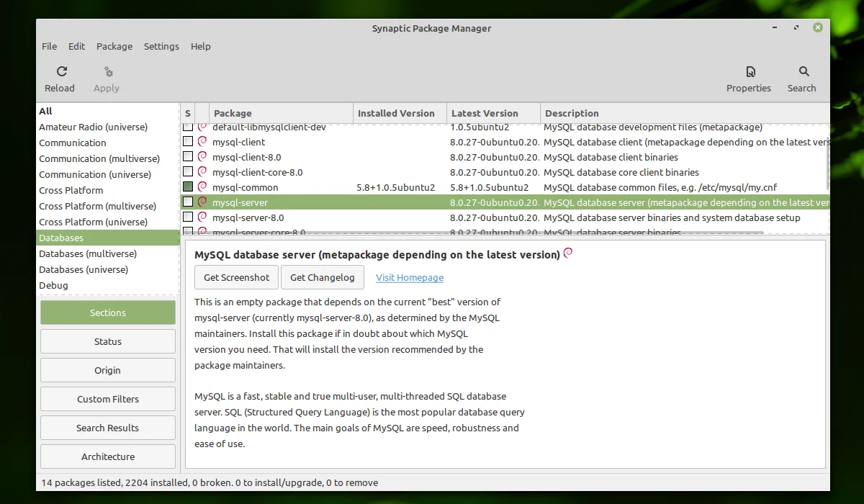This screenshot has height=504, width=864.
Task: Open the Settings menu
Action: click(x=161, y=46)
